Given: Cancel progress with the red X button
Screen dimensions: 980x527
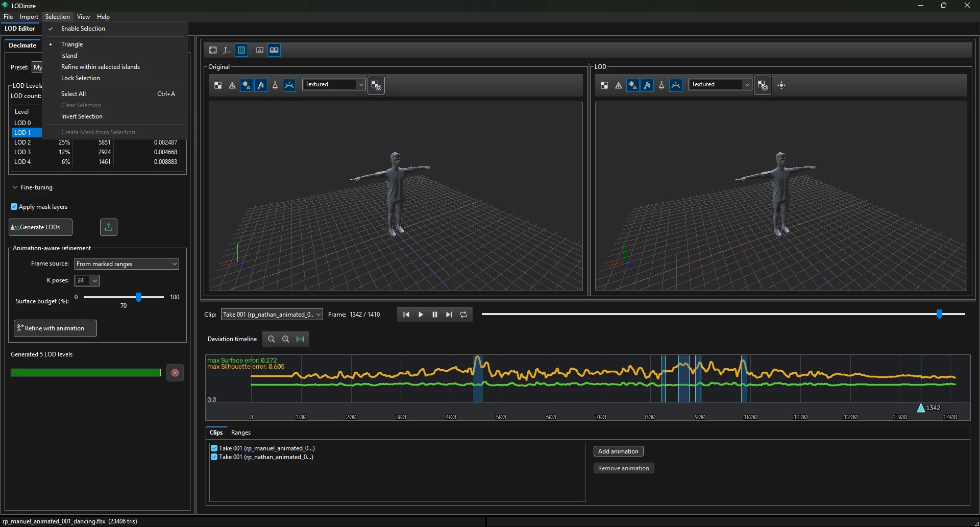Looking at the screenshot, I should point(175,373).
